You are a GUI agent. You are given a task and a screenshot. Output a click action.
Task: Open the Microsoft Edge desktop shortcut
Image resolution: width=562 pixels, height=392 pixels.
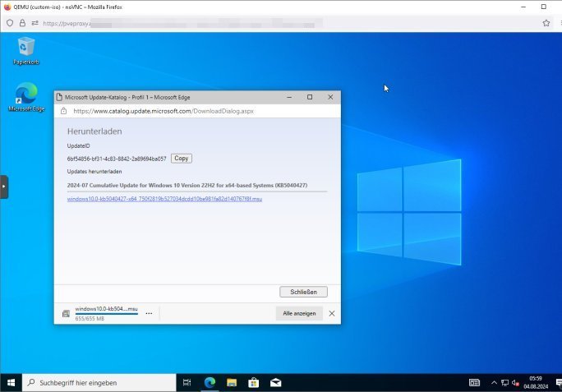pos(26,97)
